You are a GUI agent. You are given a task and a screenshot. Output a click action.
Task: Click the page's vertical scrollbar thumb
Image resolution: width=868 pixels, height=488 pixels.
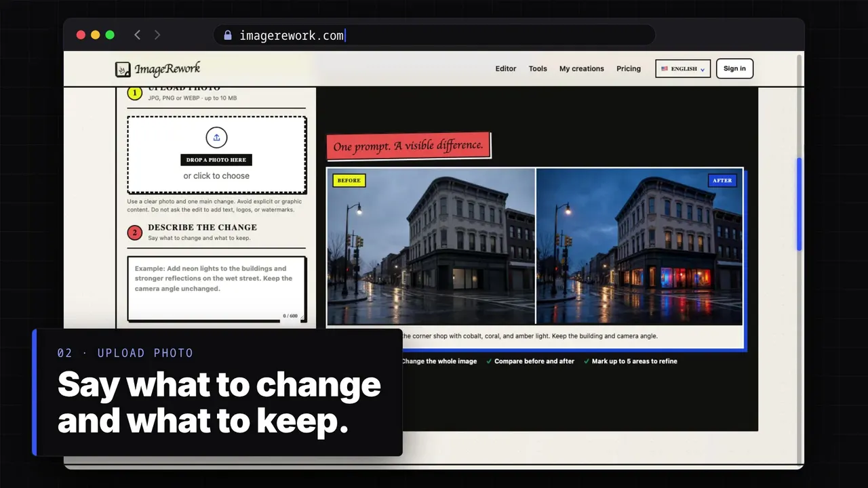(800, 204)
